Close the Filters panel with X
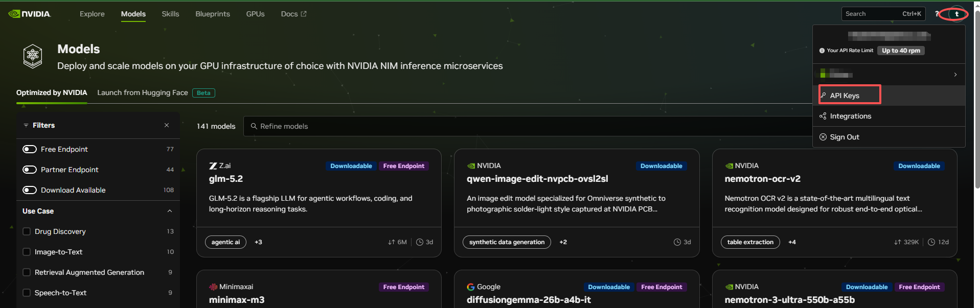Image resolution: width=980 pixels, height=308 pixels. (167, 125)
